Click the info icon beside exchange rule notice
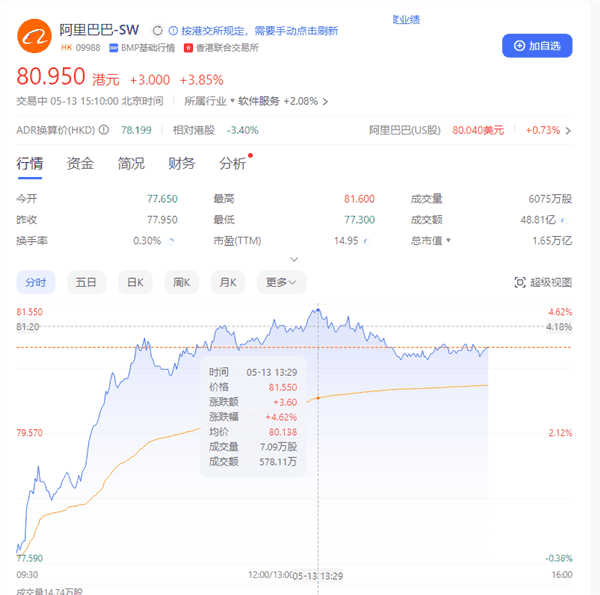 [x=173, y=31]
